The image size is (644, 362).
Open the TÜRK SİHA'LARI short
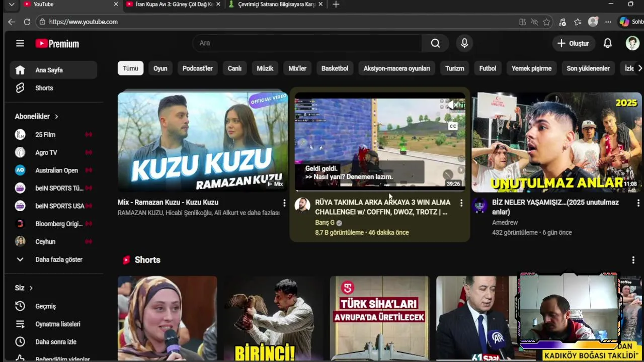pyautogui.click(x=379, y=318)
